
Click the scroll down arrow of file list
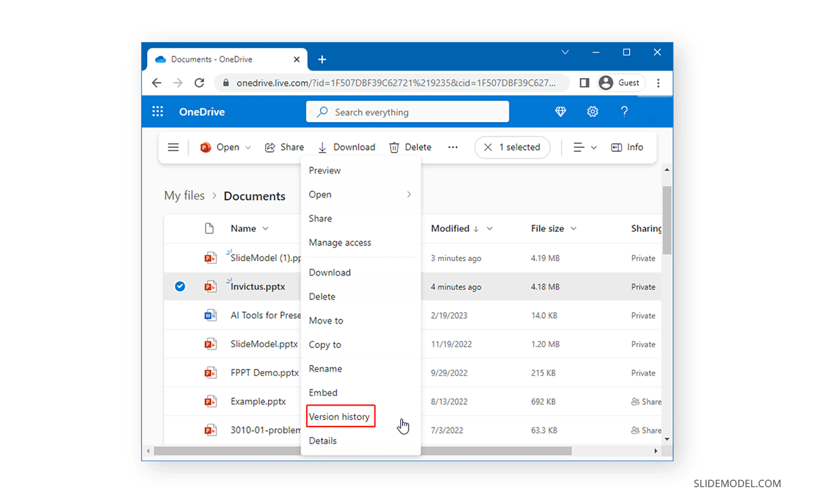(x=667, y=440)
